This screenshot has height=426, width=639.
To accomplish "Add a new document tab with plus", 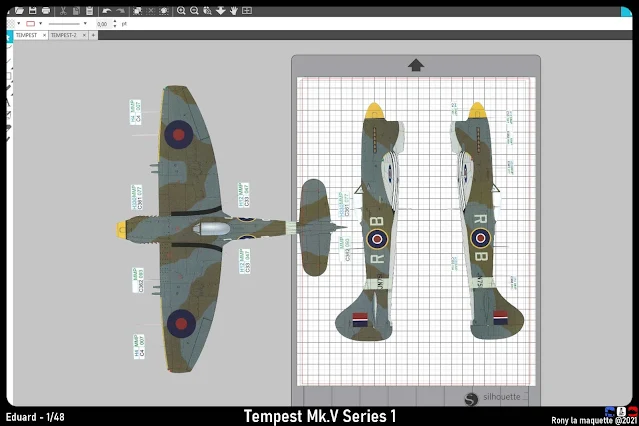I will pos(93,35).
